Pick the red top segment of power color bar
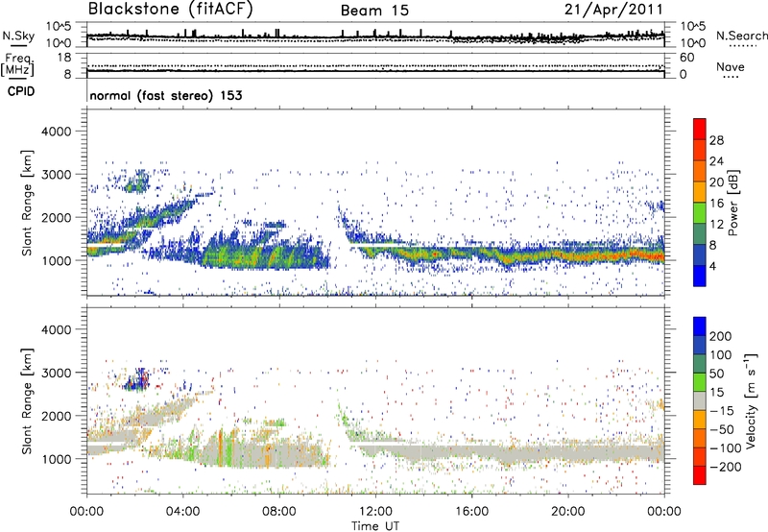 pyautogui.click(x=700, y=129)
